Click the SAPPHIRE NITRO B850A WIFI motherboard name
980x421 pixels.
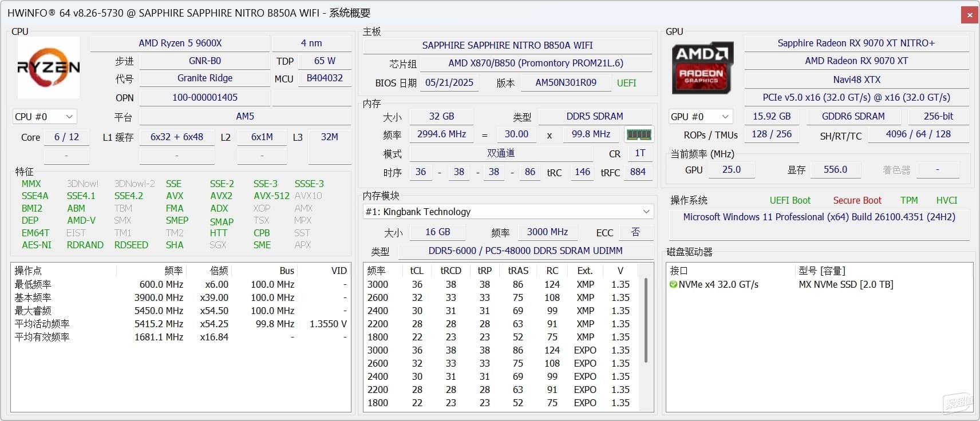508,45
